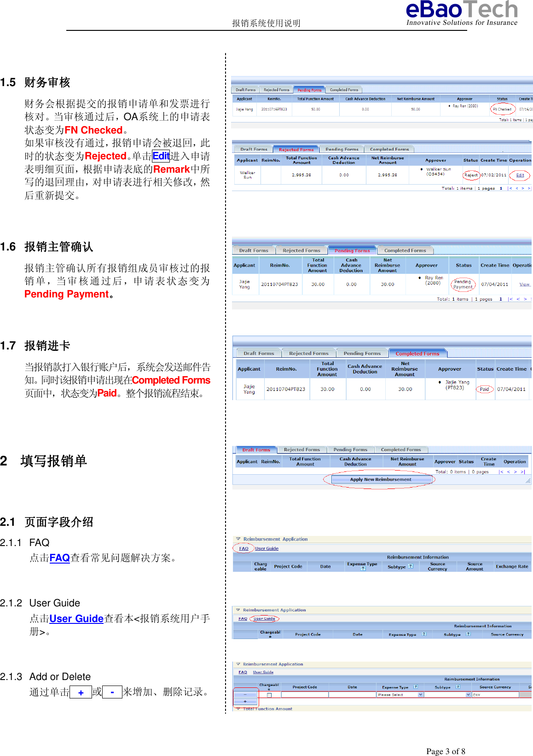Click the boxed plus symbol in section 2.1.3 text

coord(81,692)
